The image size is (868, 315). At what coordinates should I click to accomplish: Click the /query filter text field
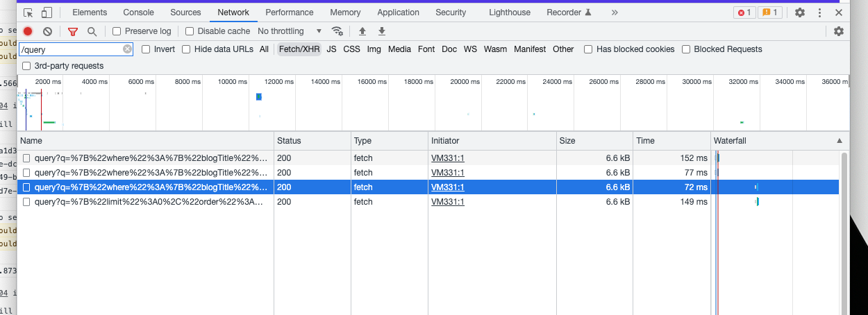pyautogui.click(x=71, y=49)
